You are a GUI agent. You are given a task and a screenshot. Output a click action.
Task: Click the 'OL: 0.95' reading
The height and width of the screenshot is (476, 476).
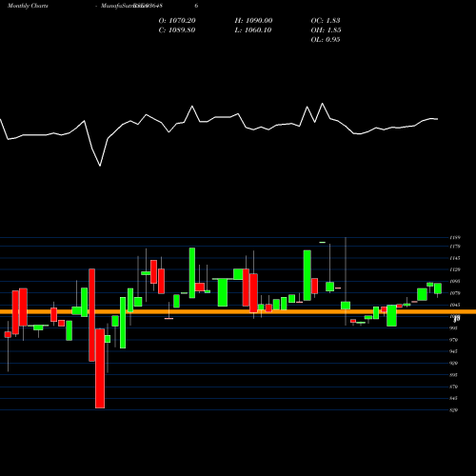(x=326, y=40)
